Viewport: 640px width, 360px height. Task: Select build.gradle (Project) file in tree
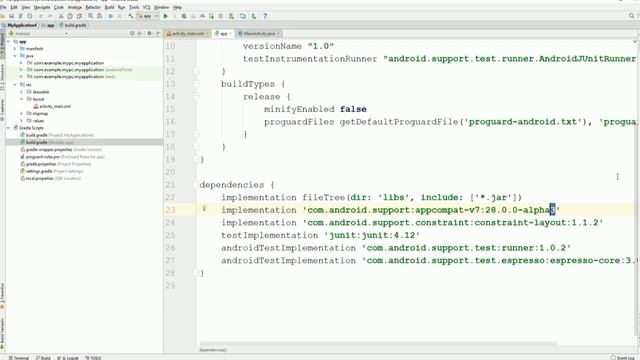pos(57,135)
